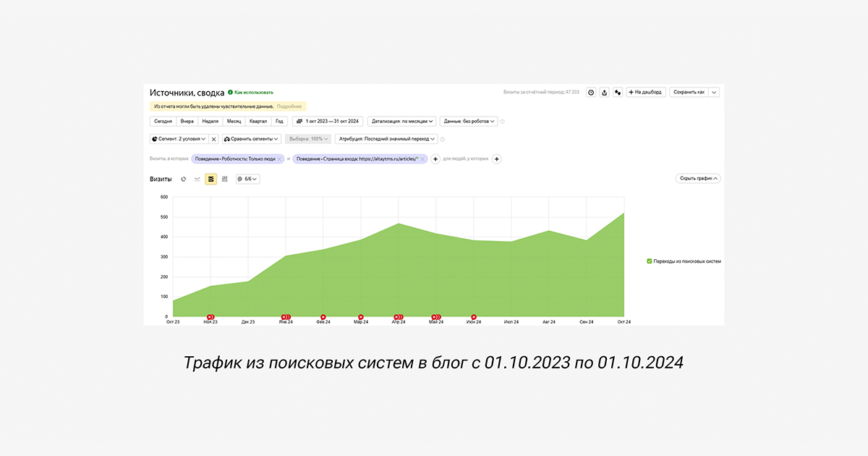Viewport: 868px width, 456px height.
Task: Open the Как использовать link
Action: click(254, 93)
